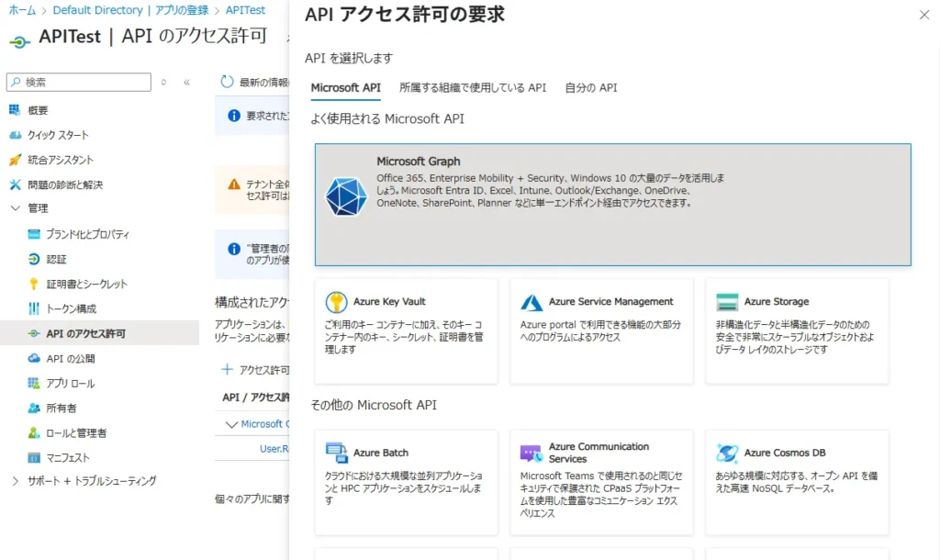940x560 pixels.
Task: Open クイック スタート cloud icon
Action: click(15, 135)
